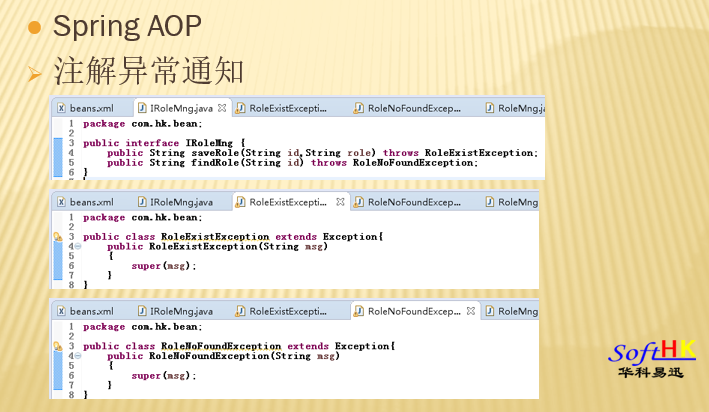
Task: Click 'super(msg);' inside the RoleExistException constructor
Action: [x=164, y=266]
